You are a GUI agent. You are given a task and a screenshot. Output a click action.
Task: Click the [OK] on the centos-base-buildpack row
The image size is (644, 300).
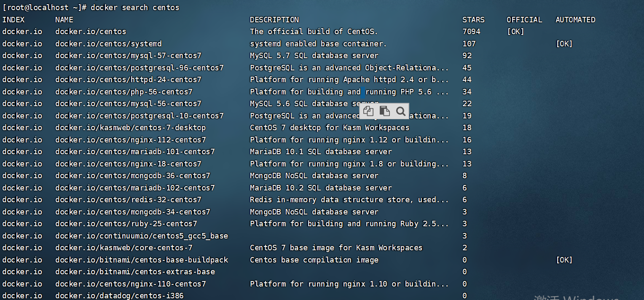(x=564, y=260)
